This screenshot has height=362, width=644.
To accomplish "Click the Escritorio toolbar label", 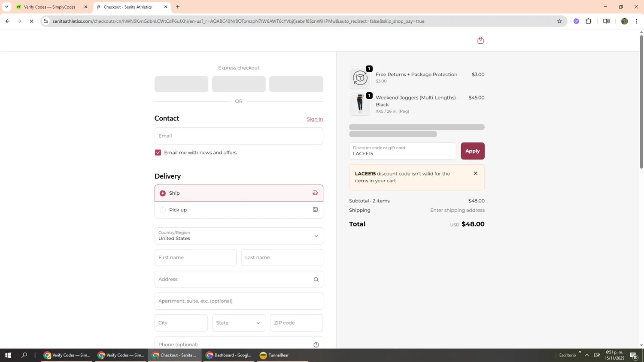I will [x=568, y=355].
